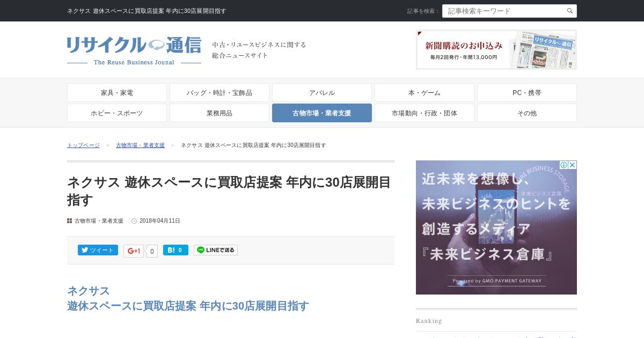The height and width of the screenshot is (338, 644).
Task: Go to トップページ breadcrumb link
Action: 83,145
